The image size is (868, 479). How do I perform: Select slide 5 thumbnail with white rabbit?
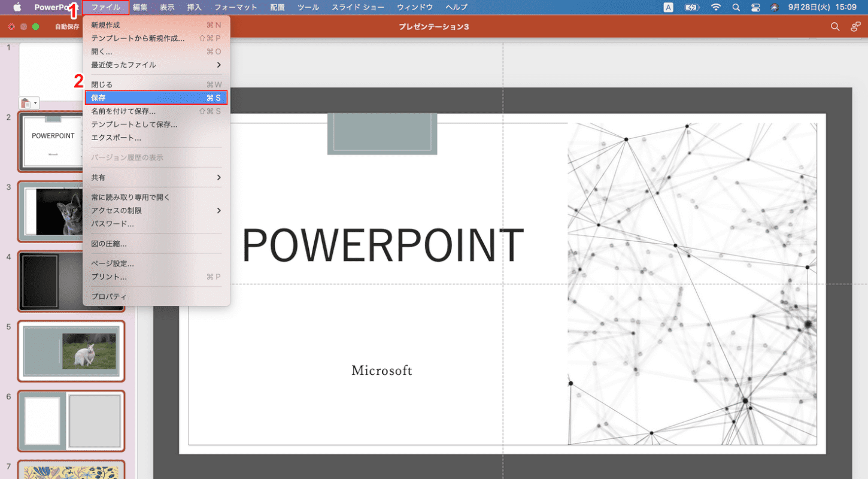(71, 351)
